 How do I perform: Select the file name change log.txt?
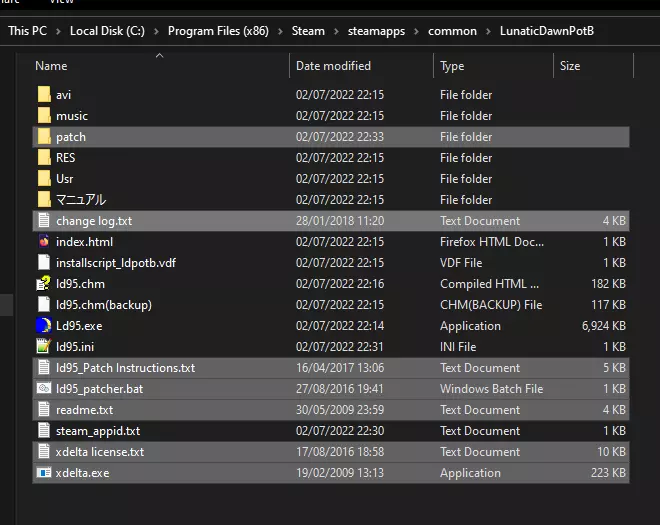pyautogui.click(x=94, y=221)
